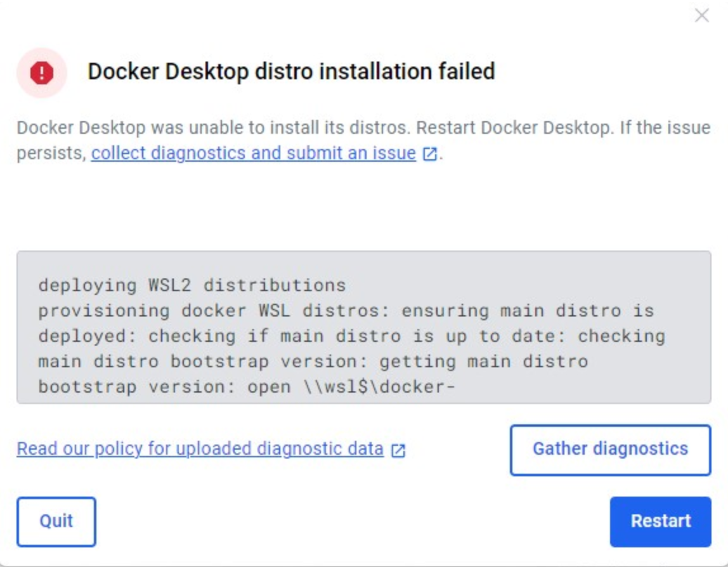
Task: Click log line starting 'main distro bootstrap version'
Action: click(313, 361)
